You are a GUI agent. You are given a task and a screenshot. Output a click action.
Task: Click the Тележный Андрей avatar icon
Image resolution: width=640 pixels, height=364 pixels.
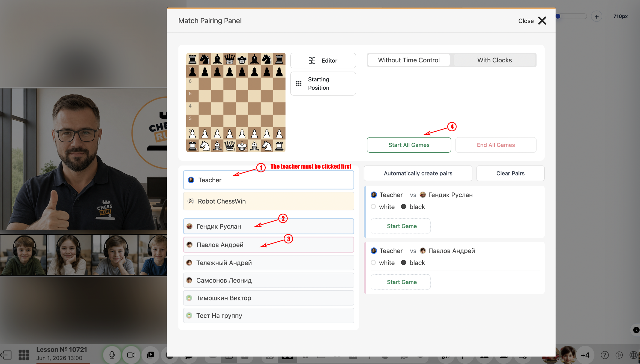[x=189, y=263]
